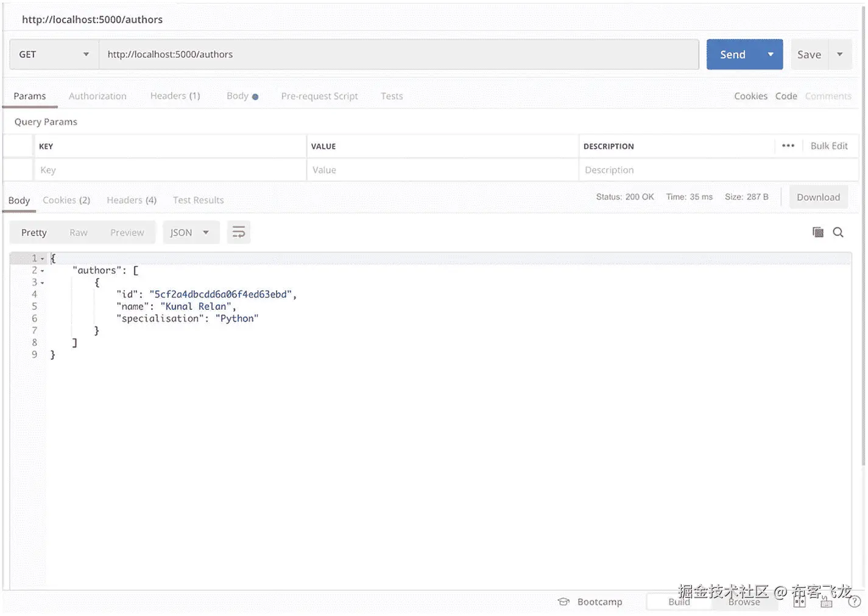This screenshot has width=868, height=616.
Task: Click the request title http://localhost:5000/authors
Action: coord(93,19)
